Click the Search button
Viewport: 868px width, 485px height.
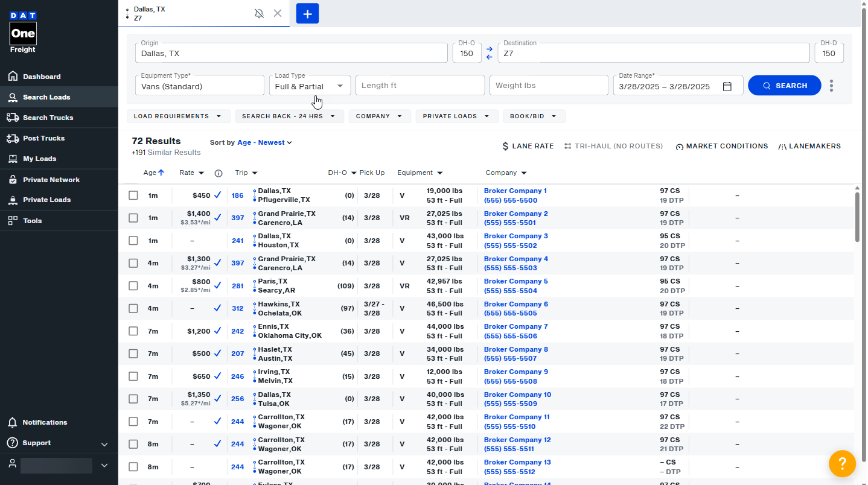(784, 85)
